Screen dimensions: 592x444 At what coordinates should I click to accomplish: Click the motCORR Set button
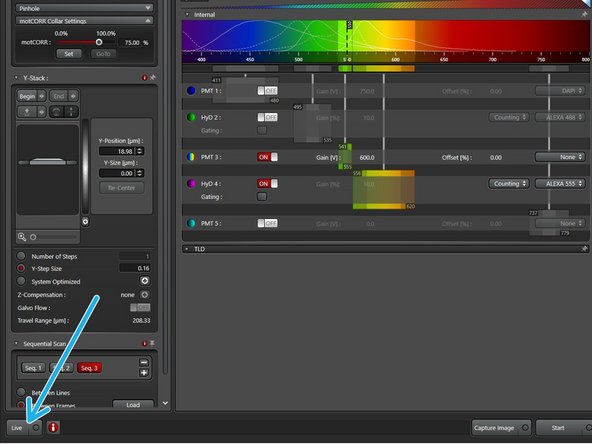pyautogui.click(x=69, y=54)
